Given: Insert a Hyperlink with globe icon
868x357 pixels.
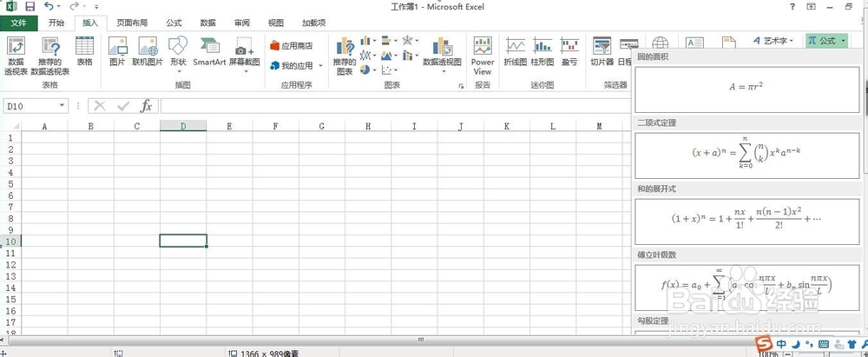Looking at the screenshot, I should point(660,43).
